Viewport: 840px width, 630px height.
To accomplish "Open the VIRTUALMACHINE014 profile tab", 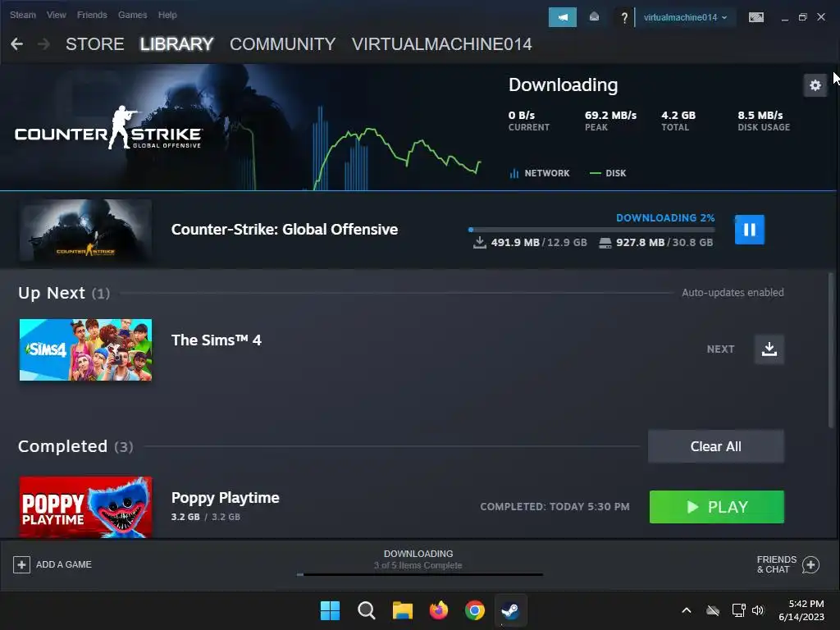I will (x=442, y=44).
